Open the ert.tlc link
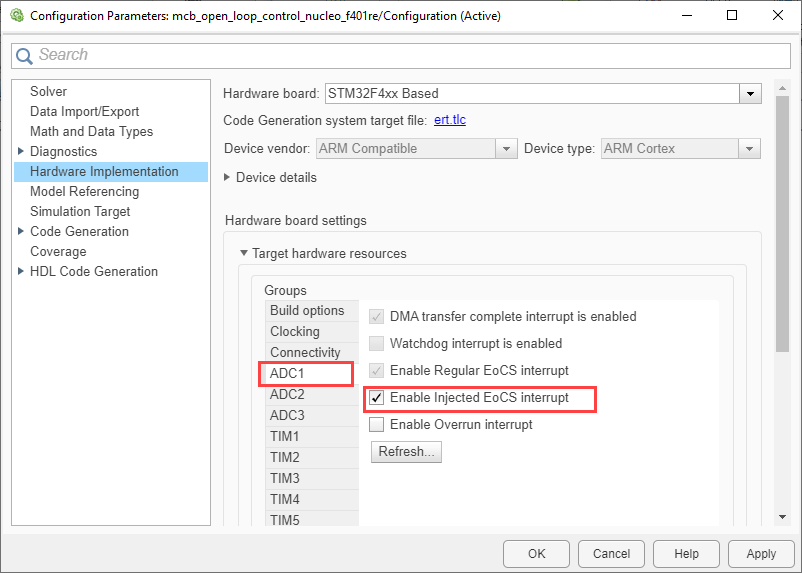Image resolution: width=802 pixels, height=573 pixels. click(x=449, y=121)
